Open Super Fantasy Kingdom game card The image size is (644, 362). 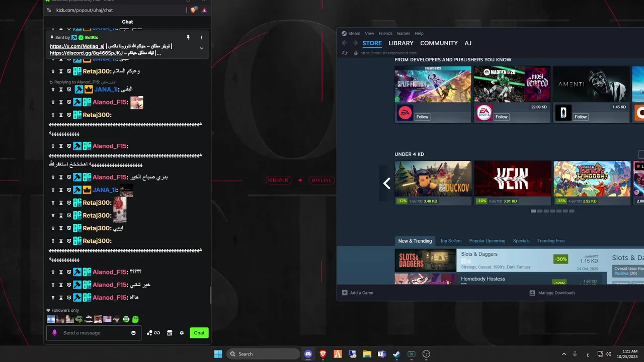pyautogui.click(x=592, y=183)
